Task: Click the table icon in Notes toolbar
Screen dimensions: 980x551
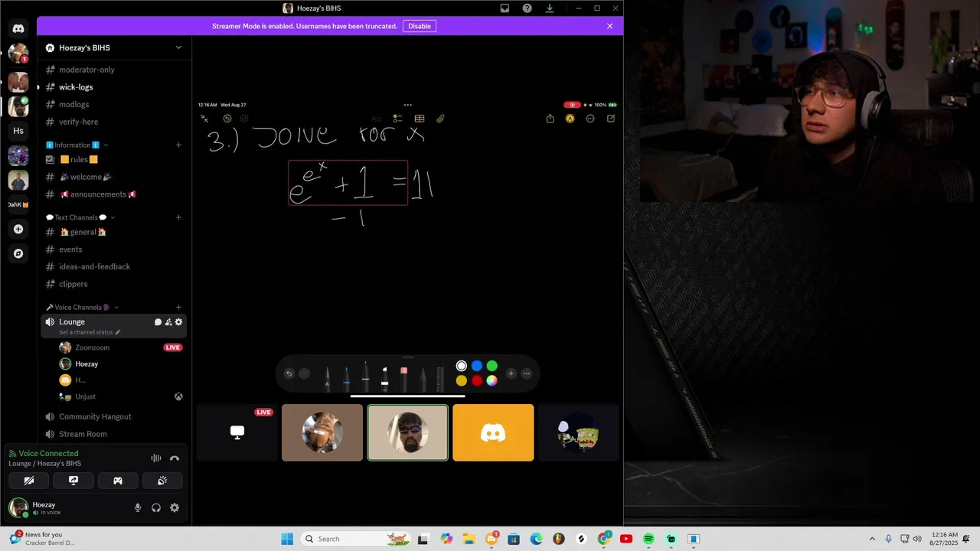Action: (420, 119)
